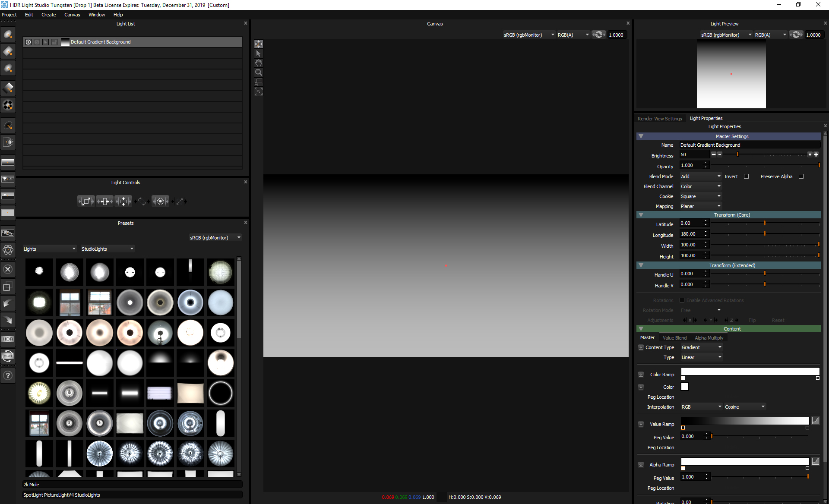Click the zoom tool in canvas toolbar

[x=259, y=72]
